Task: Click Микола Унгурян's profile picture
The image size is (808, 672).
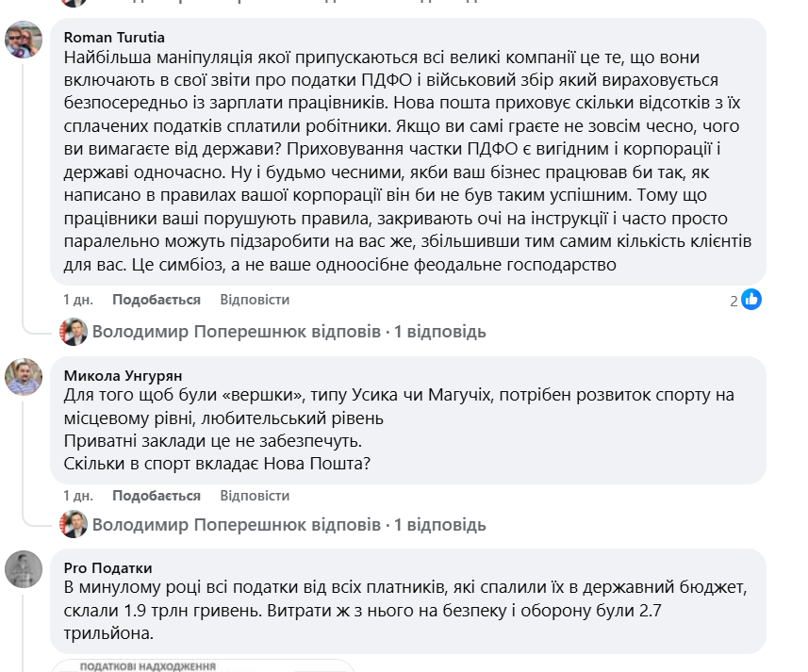Action: coord(24,378)
